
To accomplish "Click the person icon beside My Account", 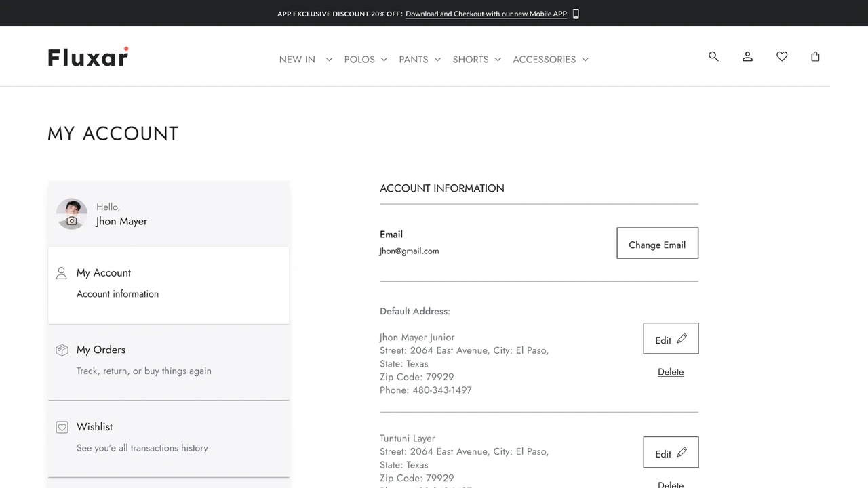I will click(x=62, y=272).
